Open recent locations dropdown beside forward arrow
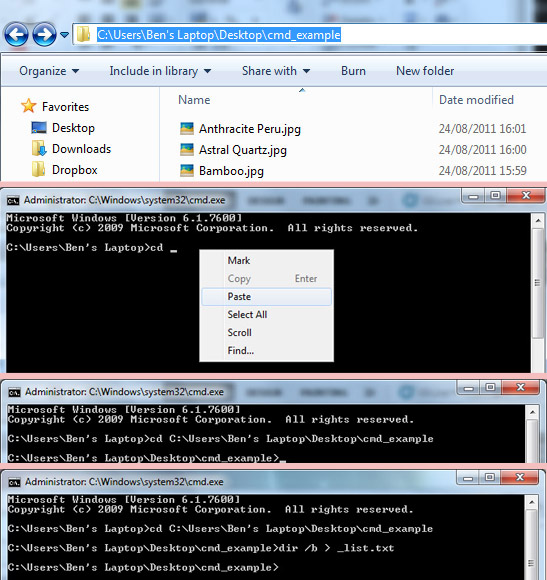 click(64, 35)
